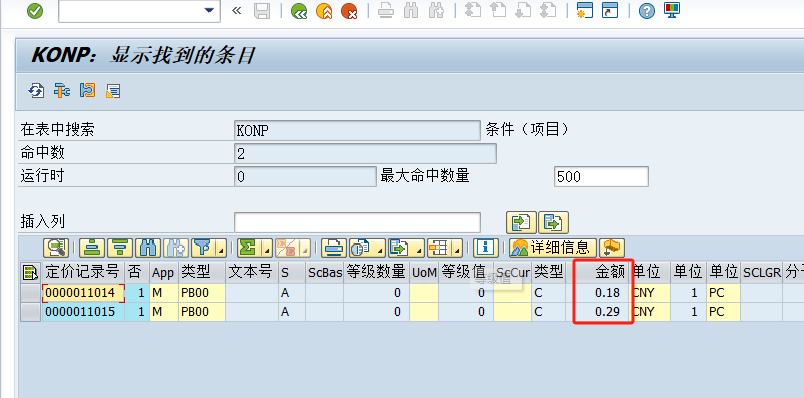
Task: Click the 等级数量 column header
Action: point(376,272)
